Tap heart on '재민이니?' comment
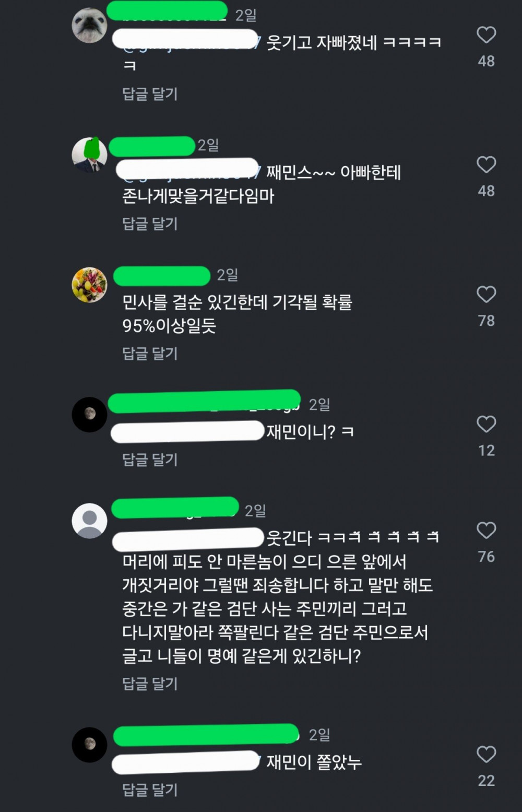Screen dimensions: 522x812 click(486, 424)
